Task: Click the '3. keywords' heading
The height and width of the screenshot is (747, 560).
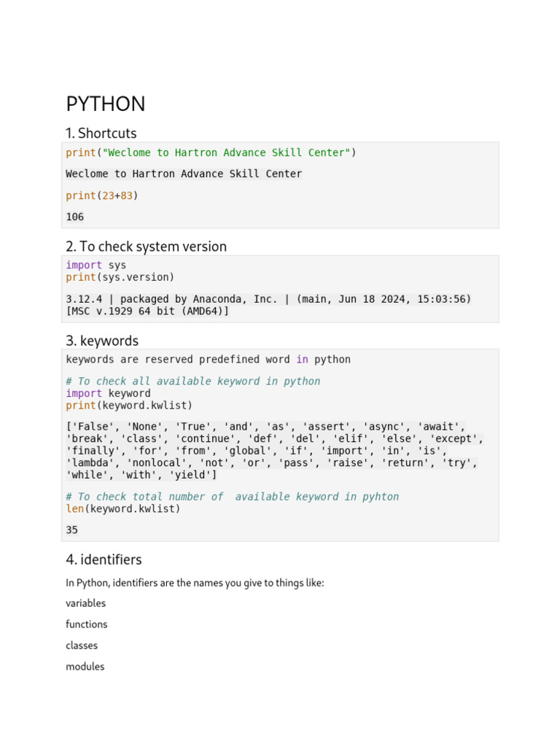Action: click(x=102, y=341)
